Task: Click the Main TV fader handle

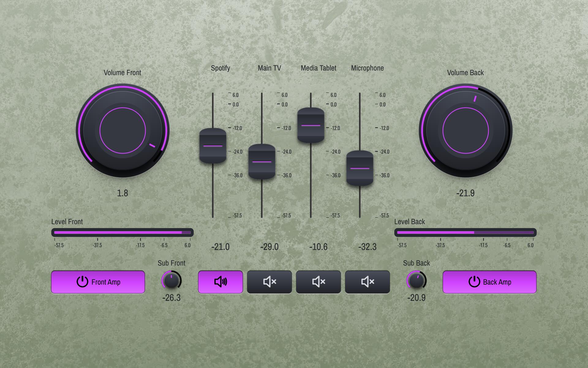Action: (262, 162)
